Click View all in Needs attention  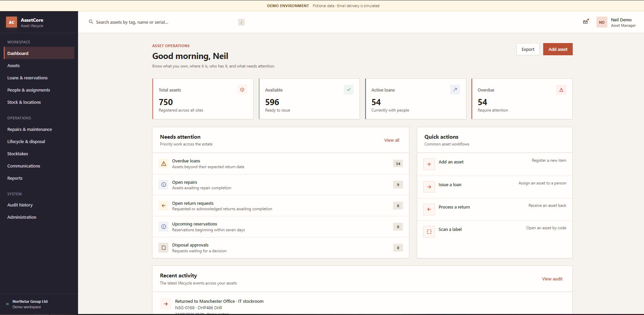(x=392, y=140)
